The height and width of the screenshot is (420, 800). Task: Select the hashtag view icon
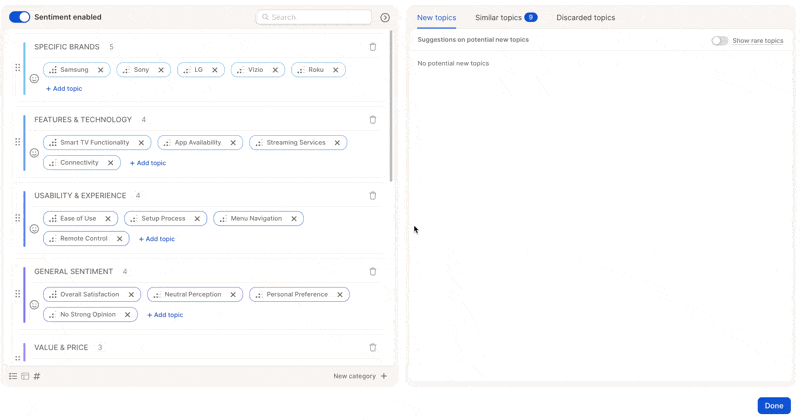point(37,376)
